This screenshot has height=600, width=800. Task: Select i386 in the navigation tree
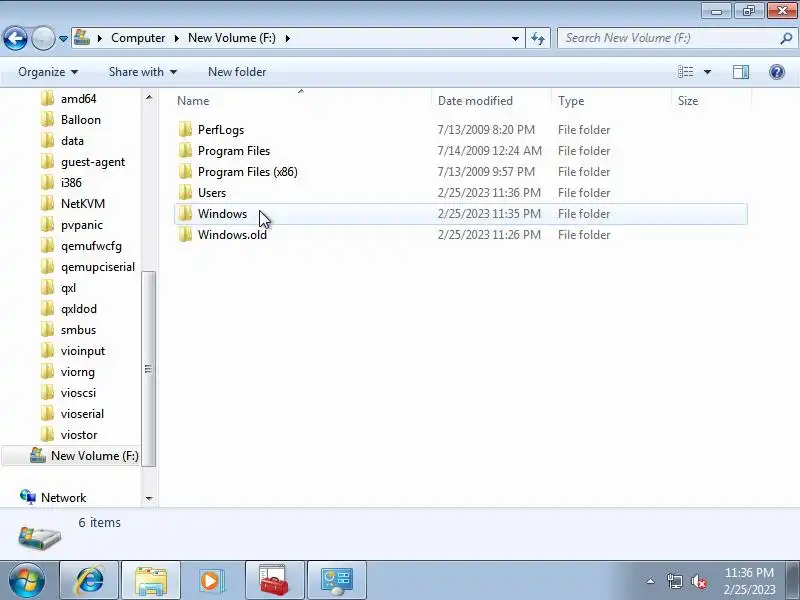[71, 183]
